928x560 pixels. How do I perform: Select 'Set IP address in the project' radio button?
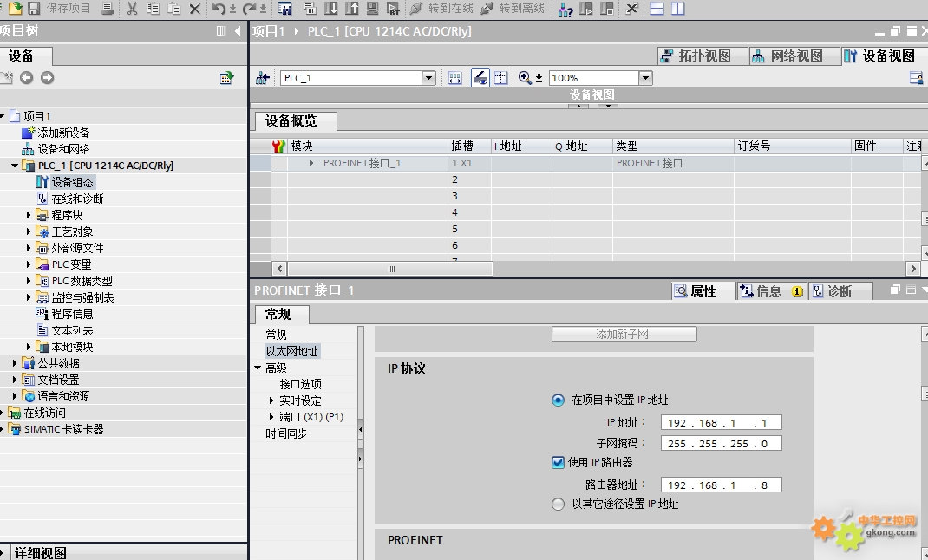click(558, 400)
